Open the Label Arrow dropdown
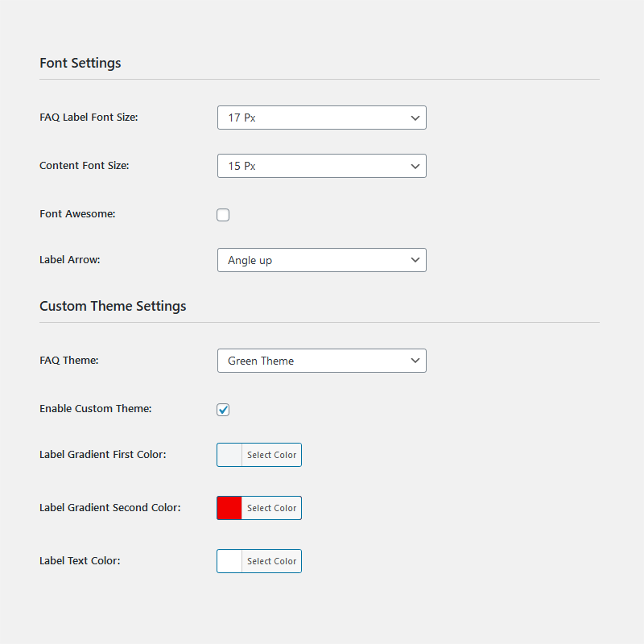 321,260
